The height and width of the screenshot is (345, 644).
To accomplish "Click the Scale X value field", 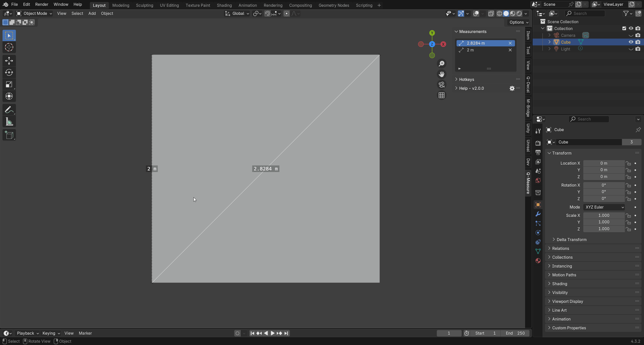I will click(x=604, y=215).
